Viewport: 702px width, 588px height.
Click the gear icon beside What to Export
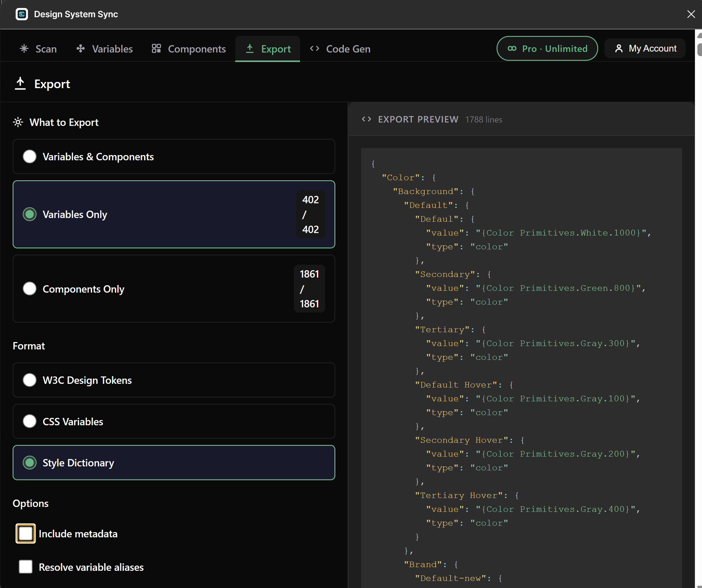click(18, 122)
